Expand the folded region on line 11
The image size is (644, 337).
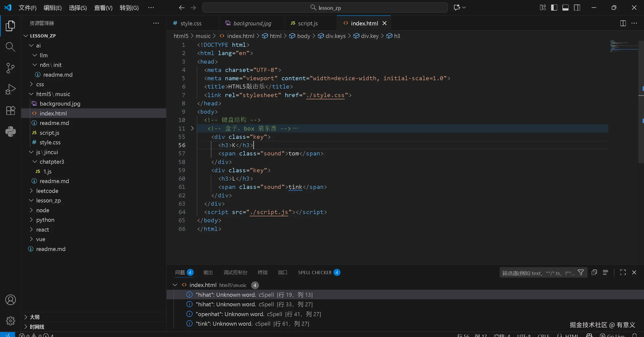[x=192, y=129]
